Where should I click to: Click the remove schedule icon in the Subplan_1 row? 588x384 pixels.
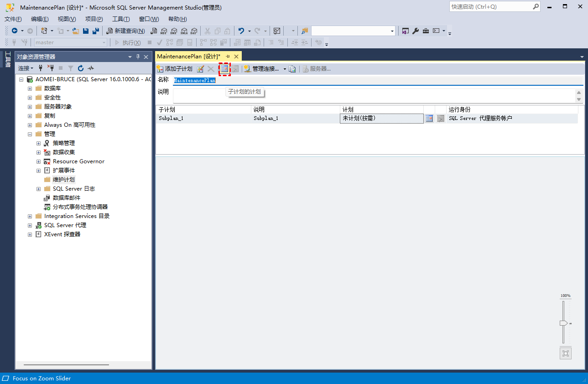tap(440, 118)
